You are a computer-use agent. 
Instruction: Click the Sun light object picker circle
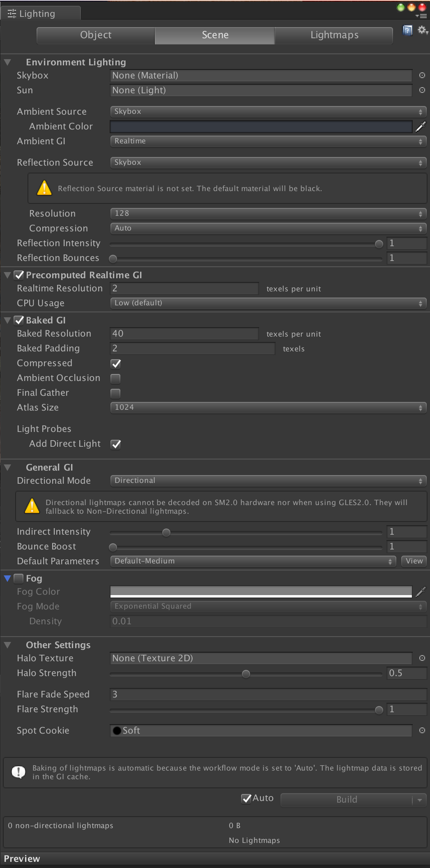422,90
